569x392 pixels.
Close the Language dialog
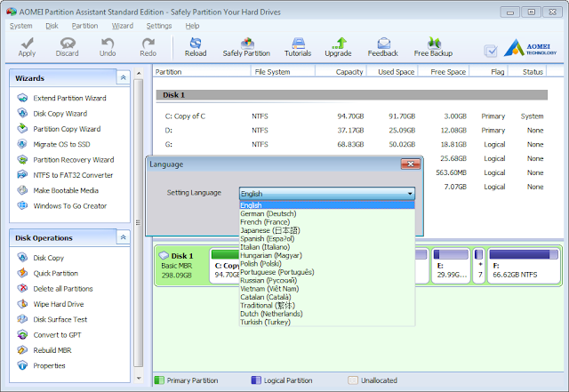[411, 164]
